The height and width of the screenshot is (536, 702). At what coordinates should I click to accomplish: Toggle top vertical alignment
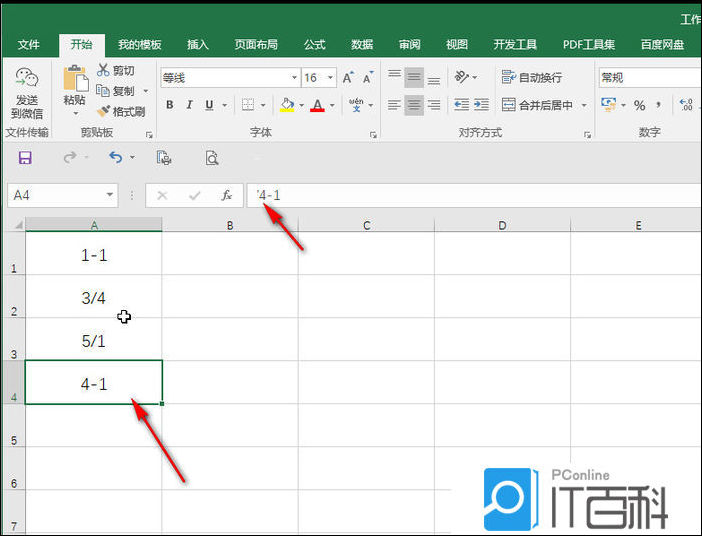click(394, 77)
